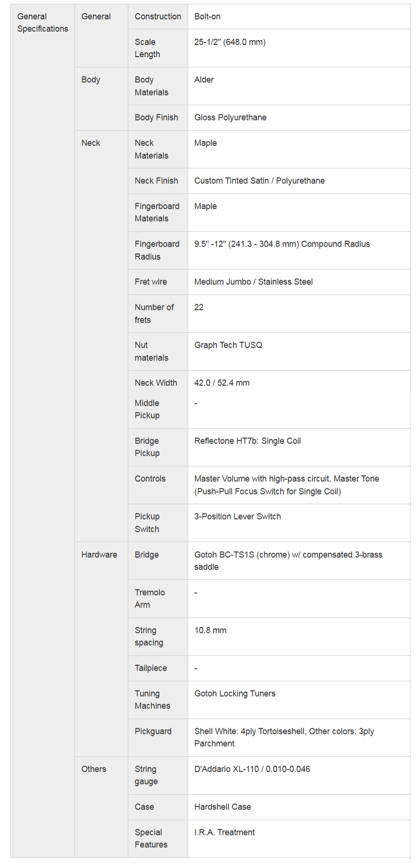Click the Neck Finish row label
Viewport: 417px width, 868px height.
[156, 181]
